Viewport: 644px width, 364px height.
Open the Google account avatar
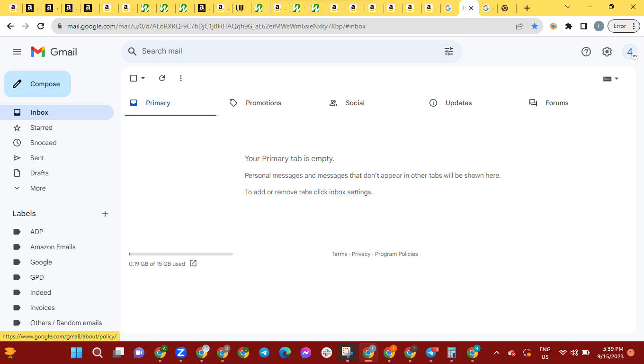pos(630,52)
